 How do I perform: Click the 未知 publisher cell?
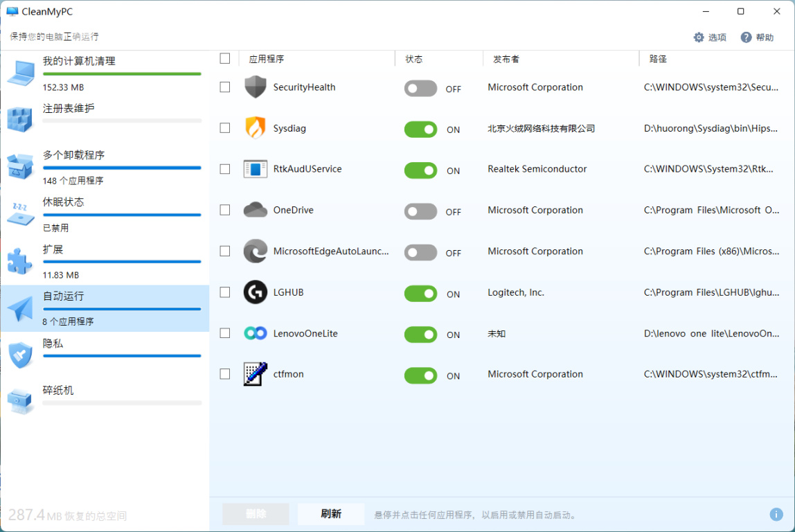pos(497,334)
